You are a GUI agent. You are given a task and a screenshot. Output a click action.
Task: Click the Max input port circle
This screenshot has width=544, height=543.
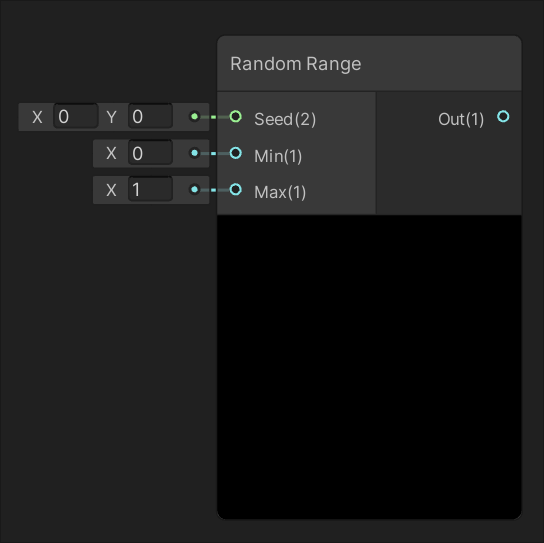point(236,189)
